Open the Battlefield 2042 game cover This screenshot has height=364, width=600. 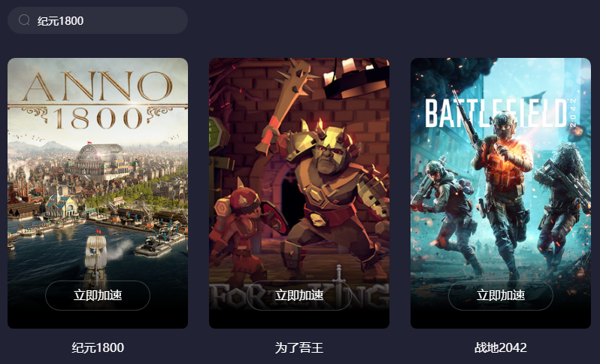point(501,193)
